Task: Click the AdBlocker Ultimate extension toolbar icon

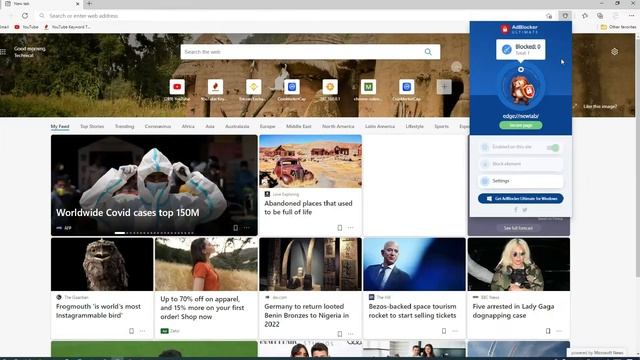Action: pos(565,16)
